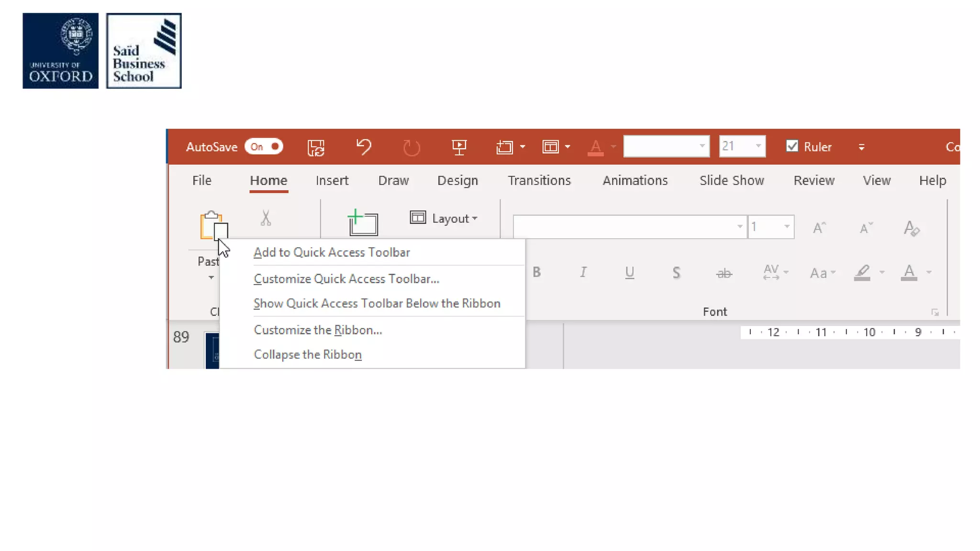The width and height of the screenshot is (980, 551).
Task: Select Add to Quick Access Toolbar
Action: point(332,253)
